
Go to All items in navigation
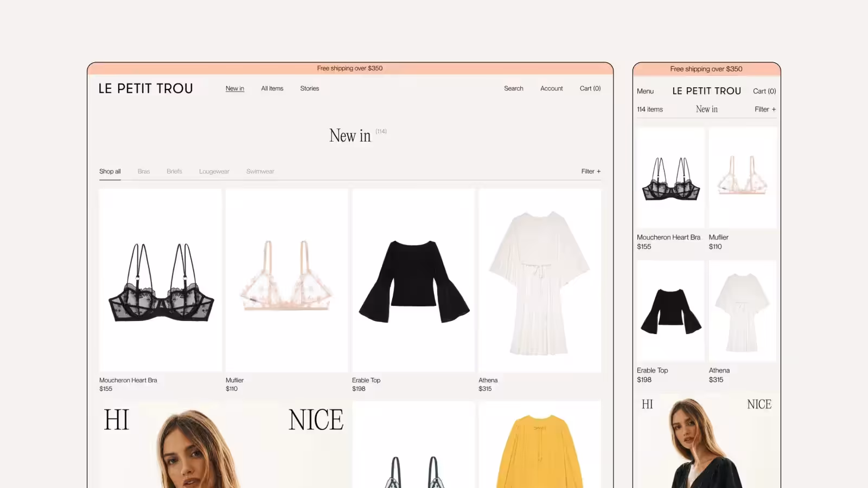(272, 88)
